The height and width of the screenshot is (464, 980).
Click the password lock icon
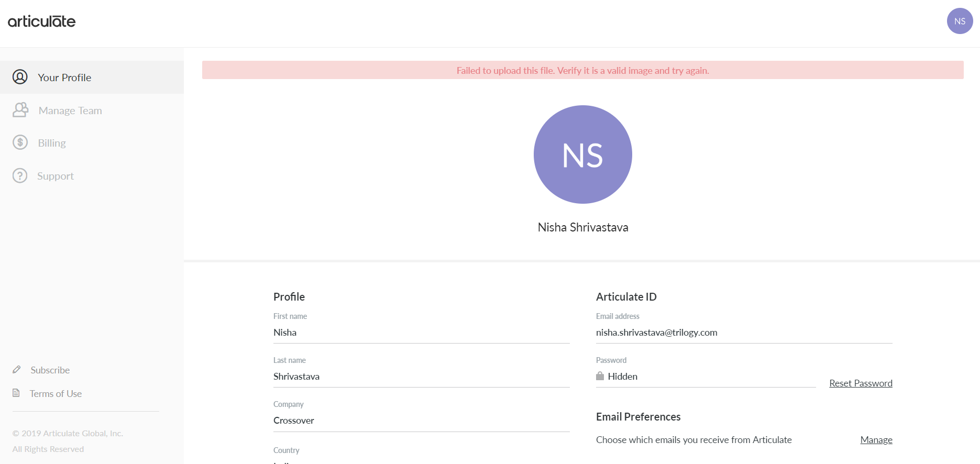pyautogui.click(x=600, y=376)
